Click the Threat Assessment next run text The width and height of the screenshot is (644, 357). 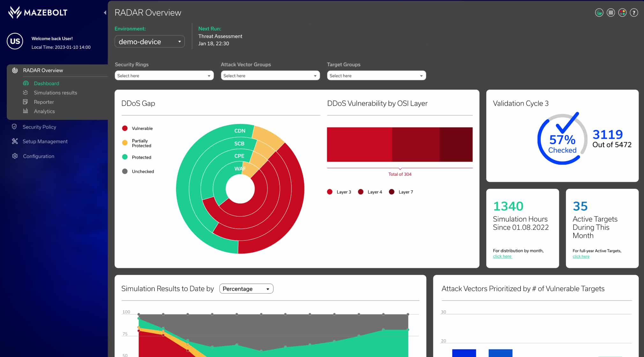tap(220, 36)
